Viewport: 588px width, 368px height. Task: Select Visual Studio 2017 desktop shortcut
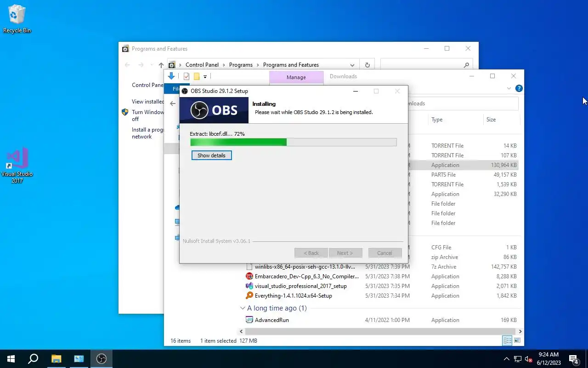[17, 166]
